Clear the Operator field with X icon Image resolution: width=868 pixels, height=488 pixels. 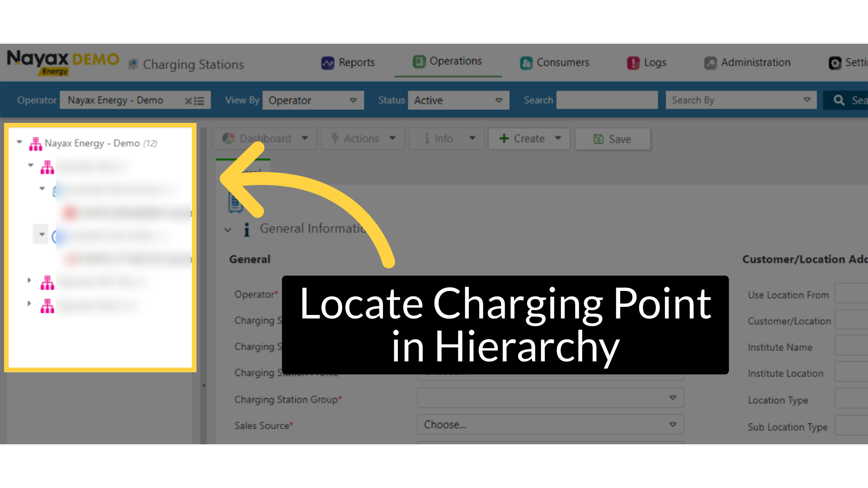click(x=188, y=101)
